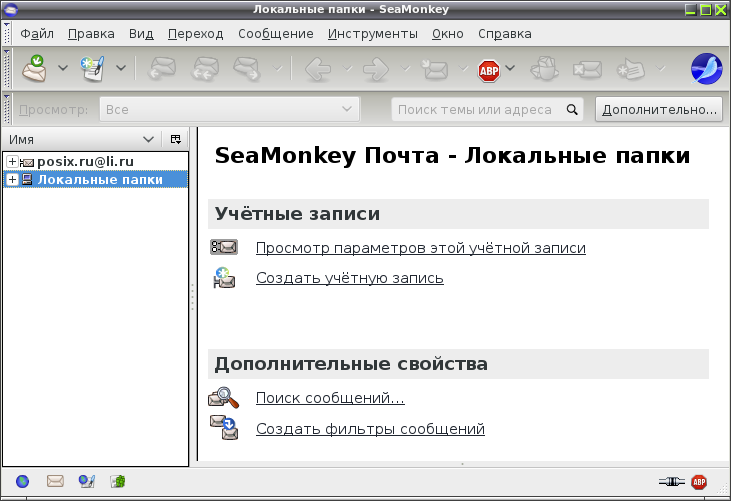Click the account settings envelope icon

224,247
